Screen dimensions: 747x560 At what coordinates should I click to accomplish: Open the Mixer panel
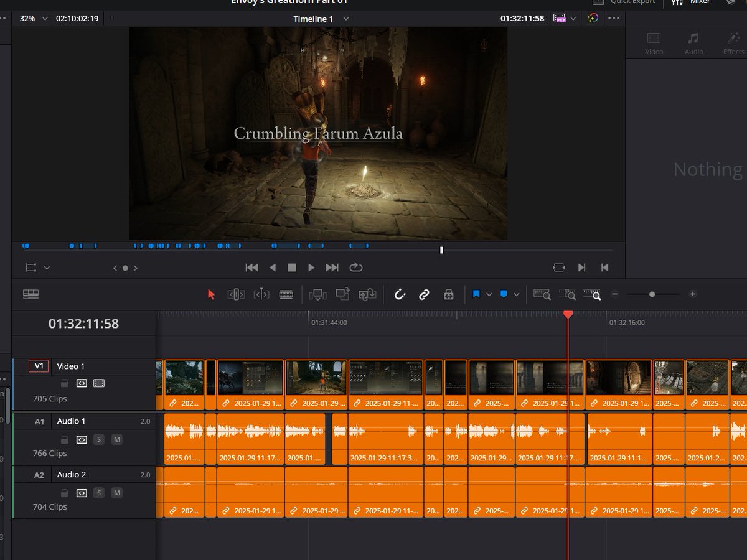click(x=690, y=2)
